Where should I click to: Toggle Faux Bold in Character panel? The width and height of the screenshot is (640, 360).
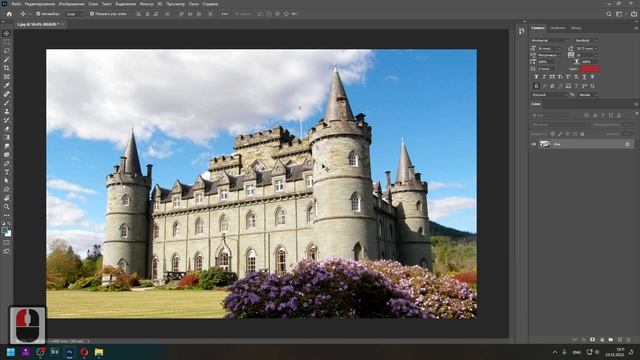[x=536, y=77]
